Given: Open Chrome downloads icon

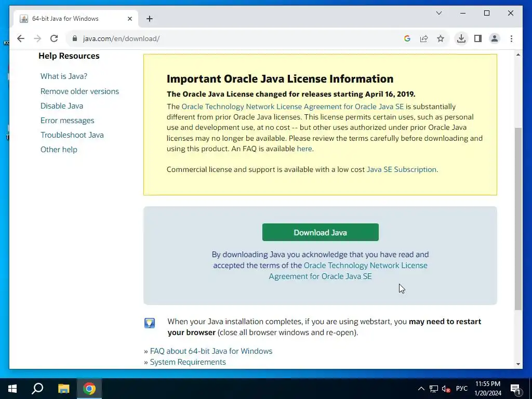Looking at the screenshot, I should (461, 38).
